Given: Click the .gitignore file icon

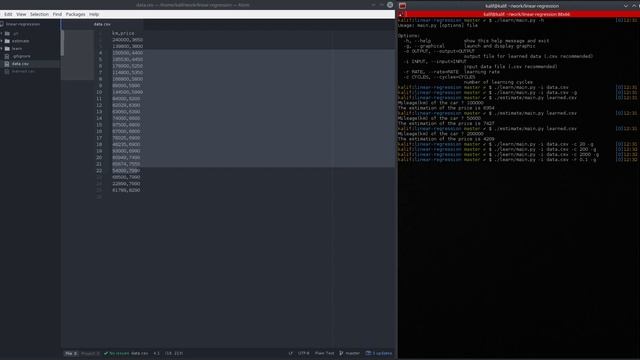Looking at the screenshot, I should [x=7, y=56].
